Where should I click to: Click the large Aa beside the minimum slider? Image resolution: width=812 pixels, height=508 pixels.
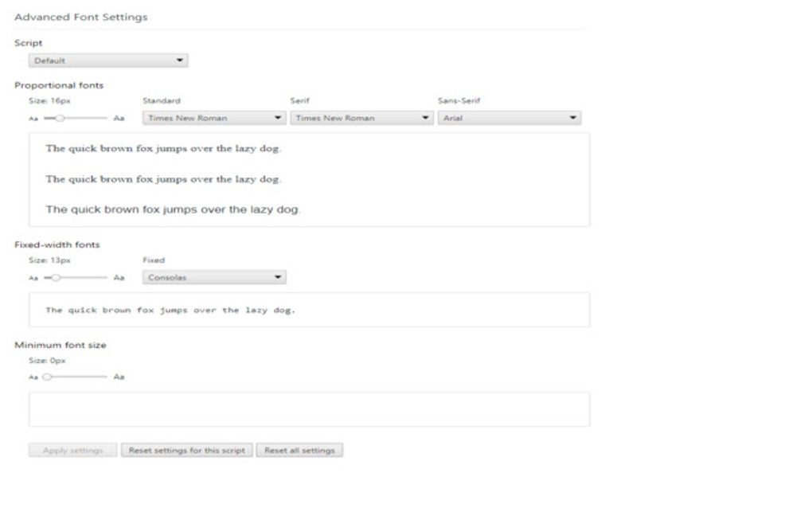pyautogui.click(x=118, y=376)
